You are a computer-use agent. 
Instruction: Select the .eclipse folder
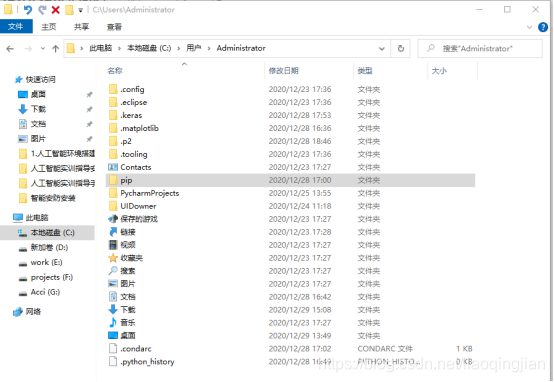coord(134,102)
